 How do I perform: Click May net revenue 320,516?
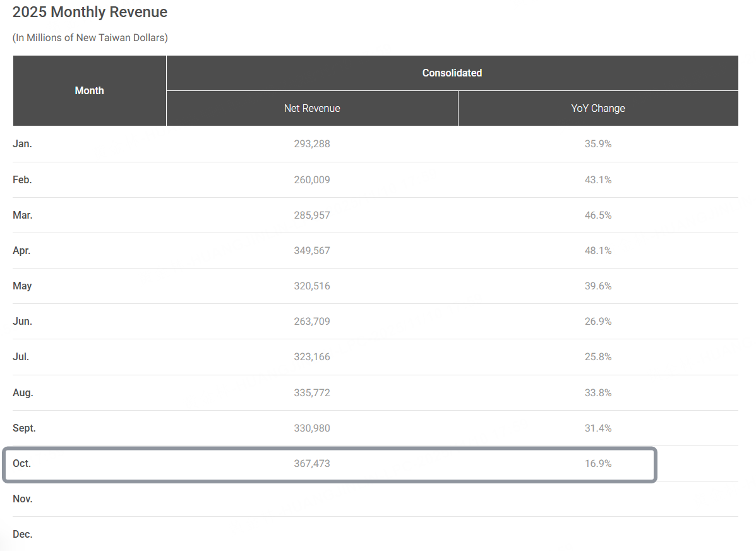point(312,286)
